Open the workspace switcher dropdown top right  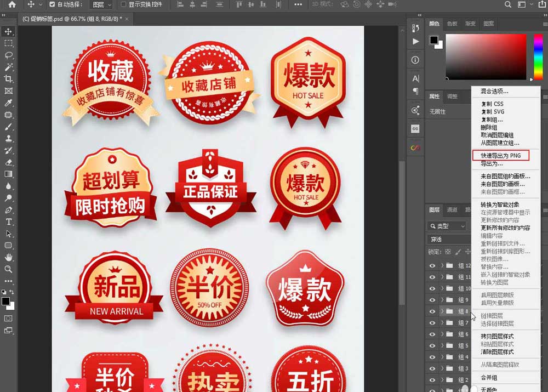click(x=524, y=4)
